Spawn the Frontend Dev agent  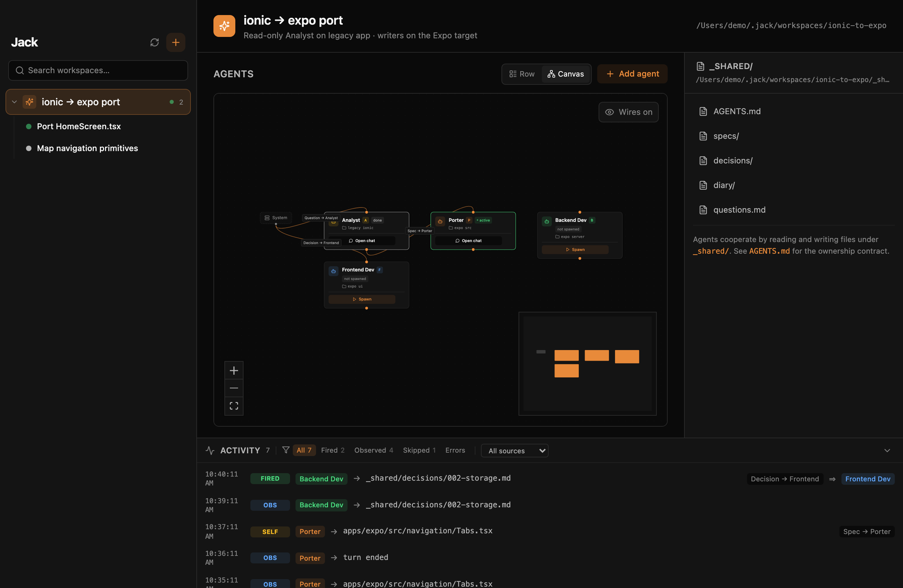(362, 299)
